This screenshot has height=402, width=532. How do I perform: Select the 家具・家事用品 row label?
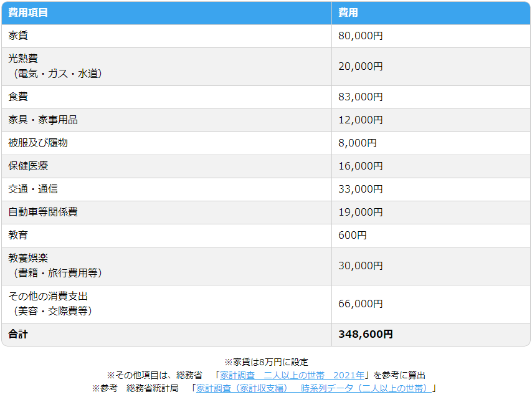coord(43,120)
